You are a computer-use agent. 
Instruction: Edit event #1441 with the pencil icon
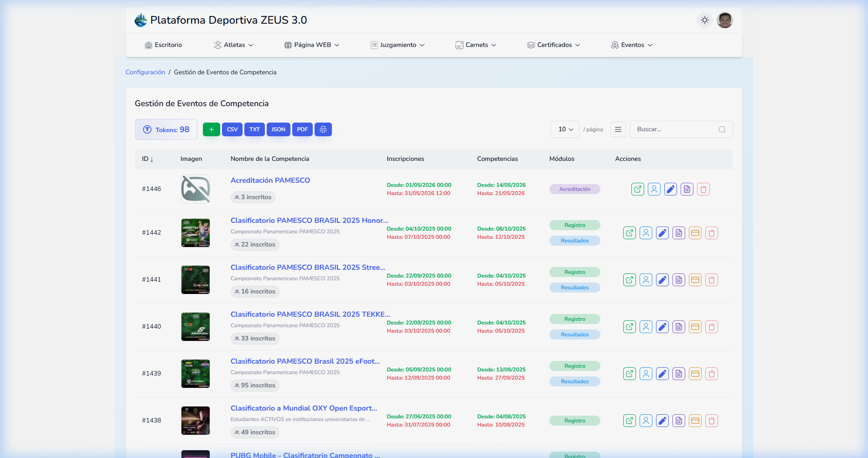point(662,280)
